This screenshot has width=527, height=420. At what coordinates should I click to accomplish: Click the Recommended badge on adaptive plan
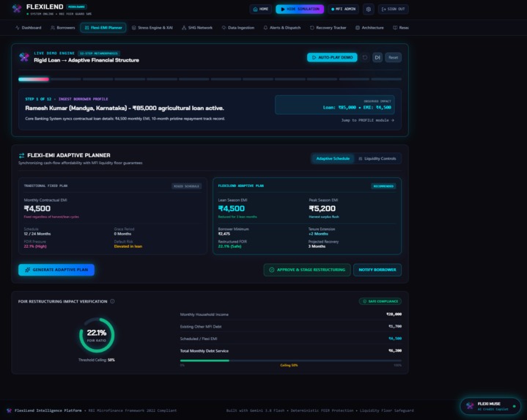[383, 186]
